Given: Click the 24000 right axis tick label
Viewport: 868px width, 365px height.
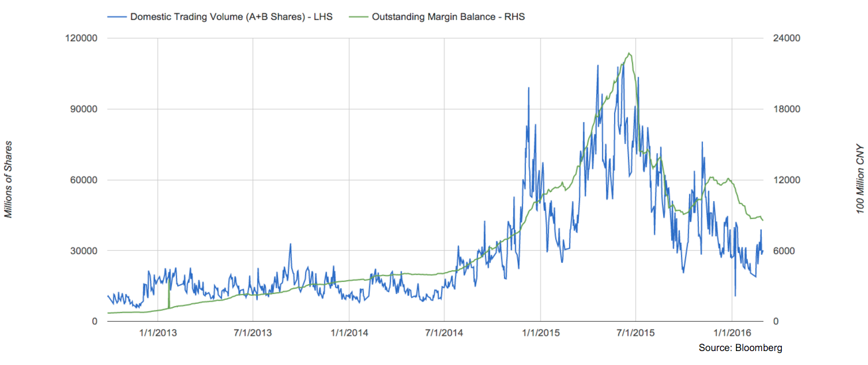Looking at the screenshot, I should click(785, 38).
